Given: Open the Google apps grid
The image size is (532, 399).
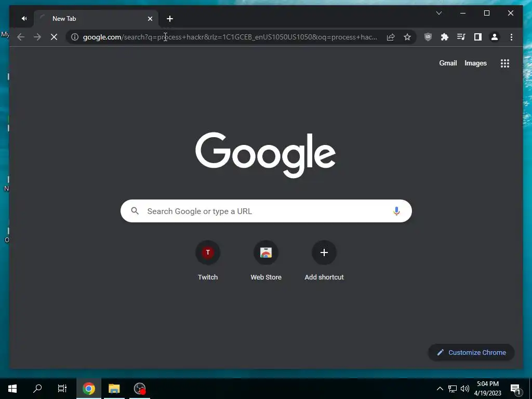Looking at the screenshot, I should pyautogui.click(x=505, y=63).
